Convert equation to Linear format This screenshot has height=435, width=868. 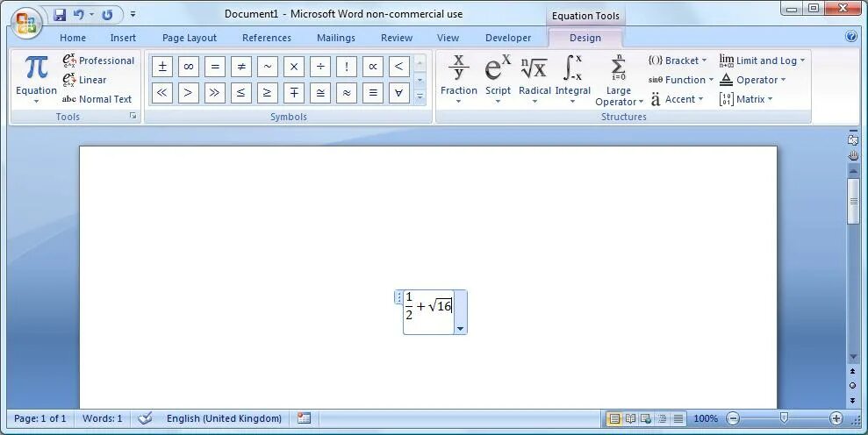tap(85, 80)
